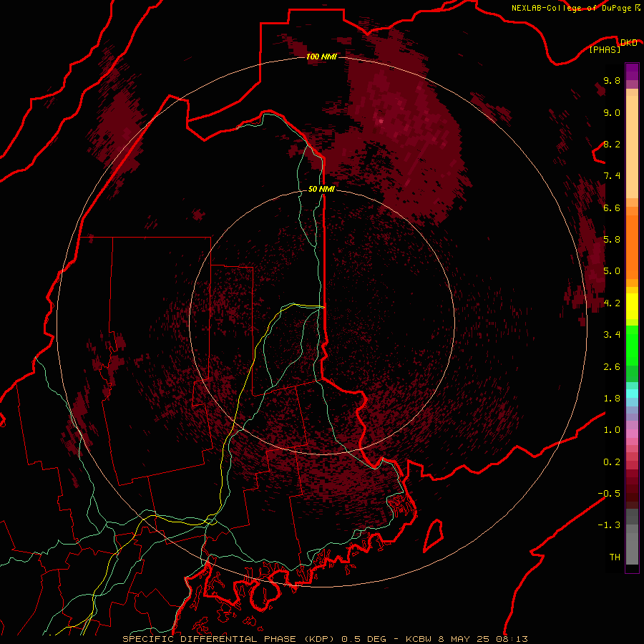
Task: Click the SPECIFIC DIFFERENTIAL PHASE caption text
Action: [x=209, y=639]
